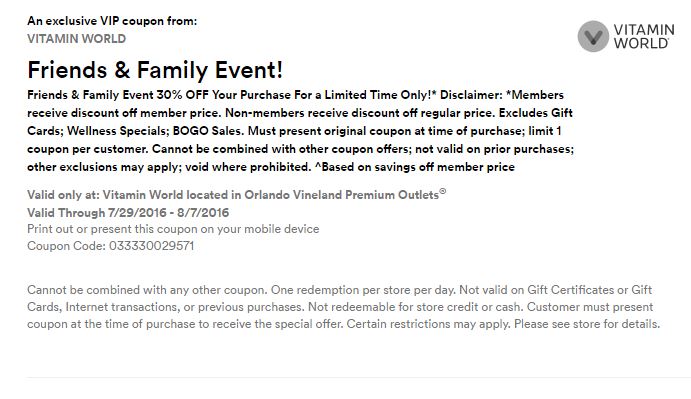This screenshot has width=691, height=399.
Task: Click 'Excludes Gift Cards; Wellness Specials; BOGO Sales' text
Action: tap(301, 122)
